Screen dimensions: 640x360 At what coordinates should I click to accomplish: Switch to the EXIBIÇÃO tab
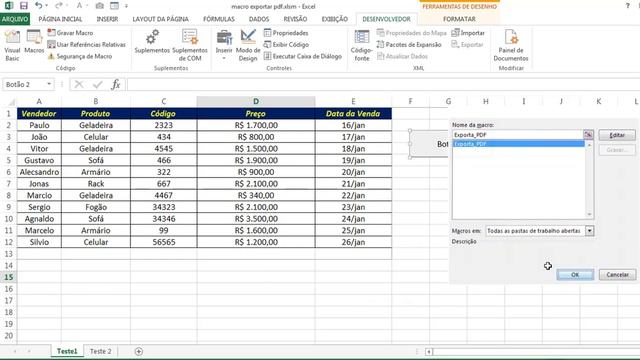335,19
